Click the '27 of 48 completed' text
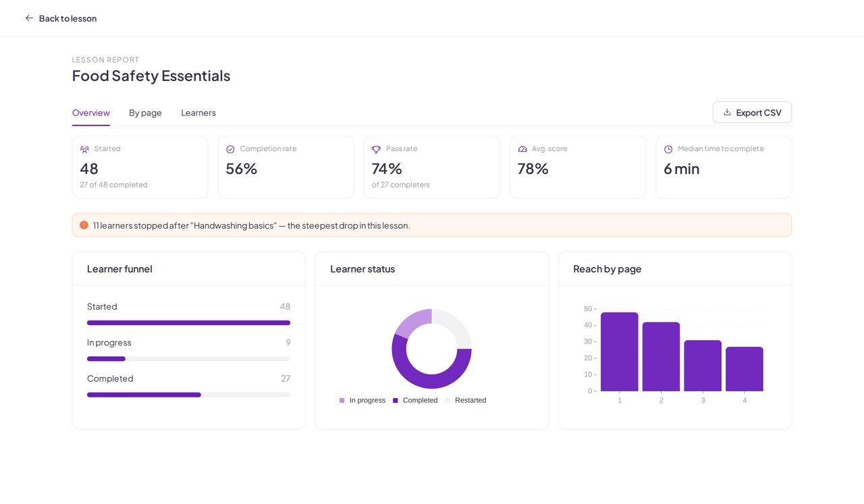The image size is (864, 504). (113, 185)
